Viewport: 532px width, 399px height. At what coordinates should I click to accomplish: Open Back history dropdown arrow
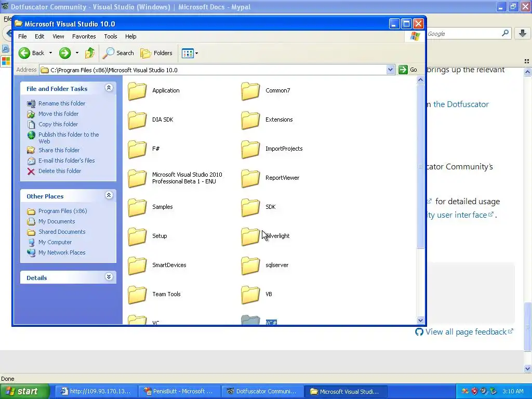(50, 53)
